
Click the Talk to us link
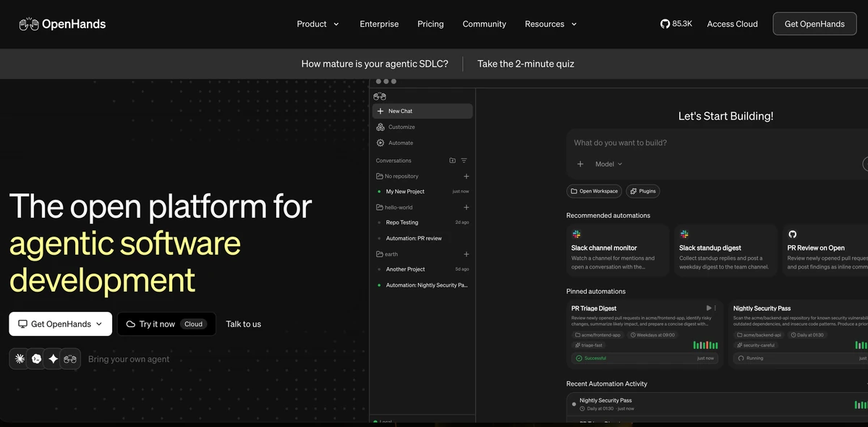pos(244,324)
